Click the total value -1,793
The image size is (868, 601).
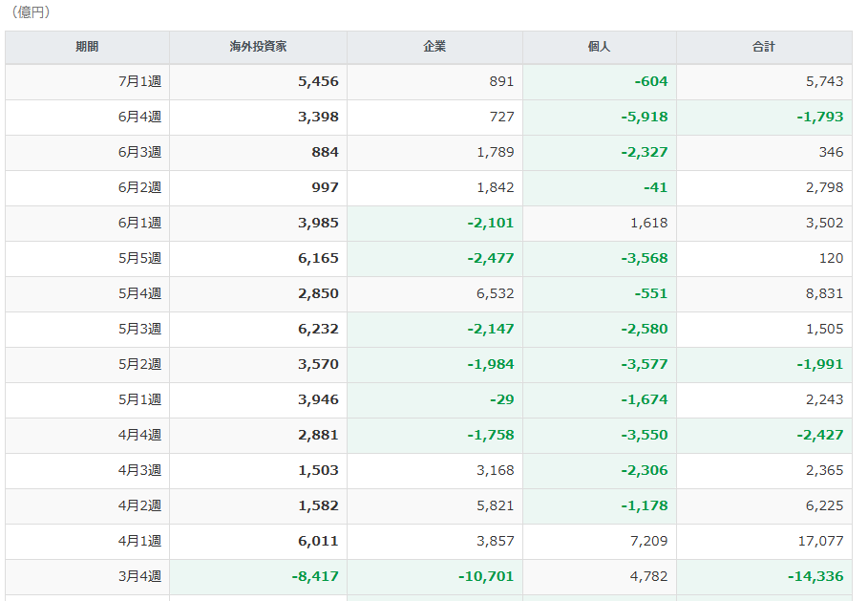coord(820,117)
